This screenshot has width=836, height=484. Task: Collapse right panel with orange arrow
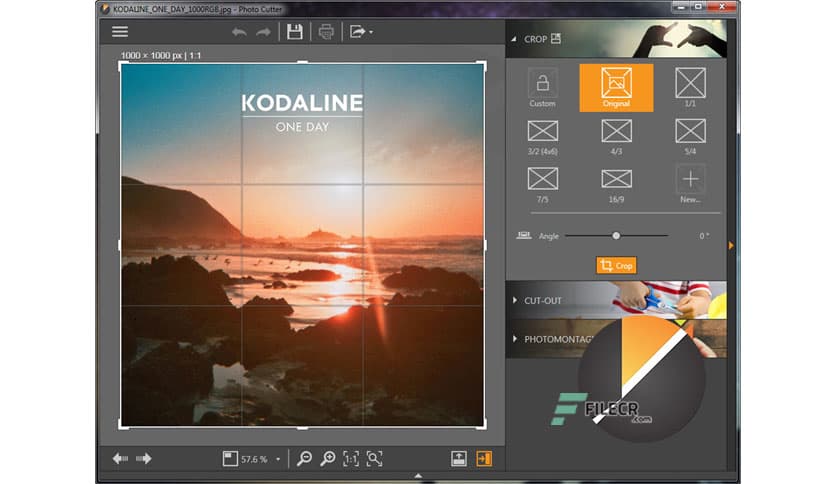731,245
